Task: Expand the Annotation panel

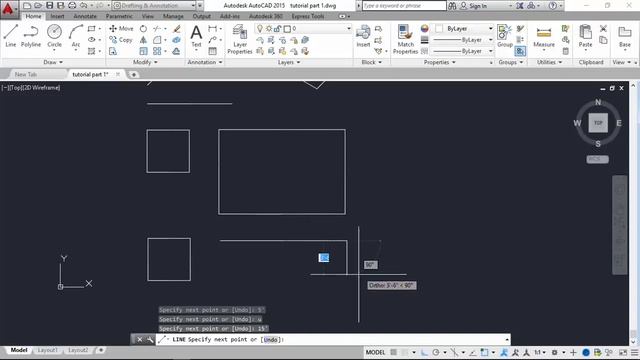Action: click(205, 62)
